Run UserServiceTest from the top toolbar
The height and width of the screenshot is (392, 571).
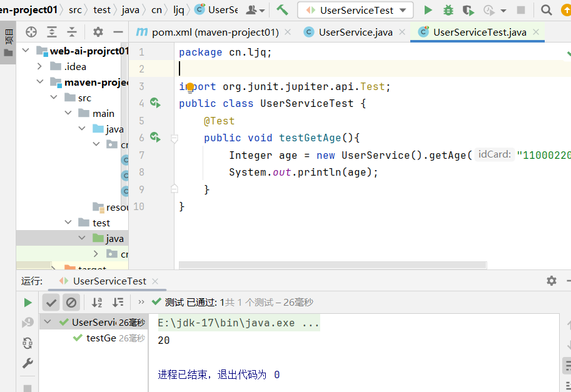pyautogui.click(x=428, y=10)
